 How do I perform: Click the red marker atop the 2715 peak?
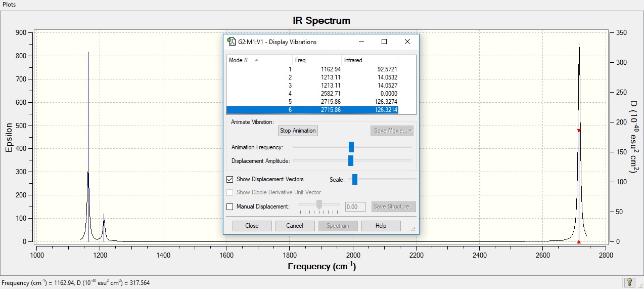coord(579,130)
